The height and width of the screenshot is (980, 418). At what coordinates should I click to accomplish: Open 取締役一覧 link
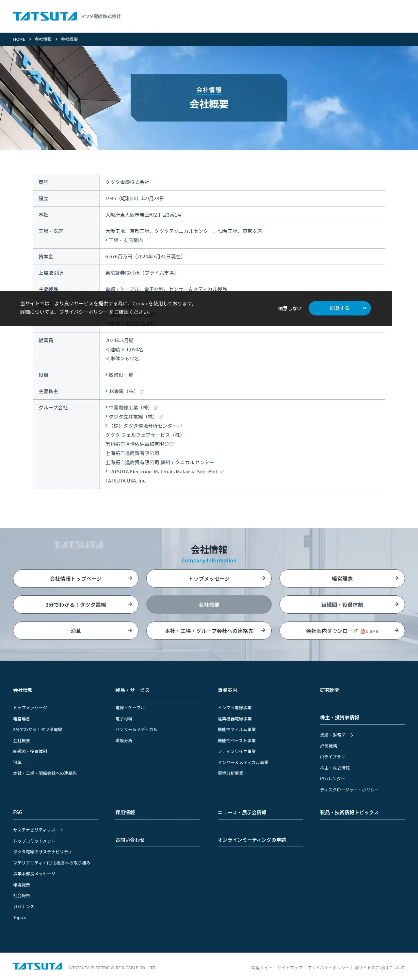pos(119,375)
